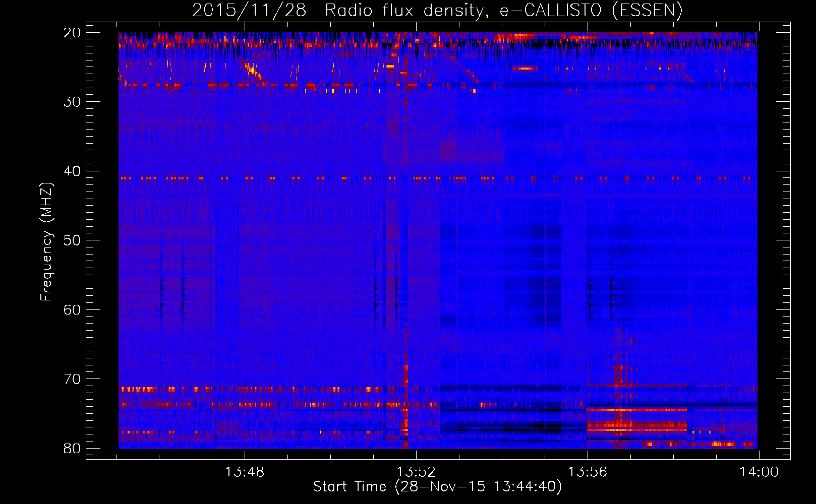816x504 pixels.
Task: Click the 20 frequency tick label
Action: tap(72, 33)
